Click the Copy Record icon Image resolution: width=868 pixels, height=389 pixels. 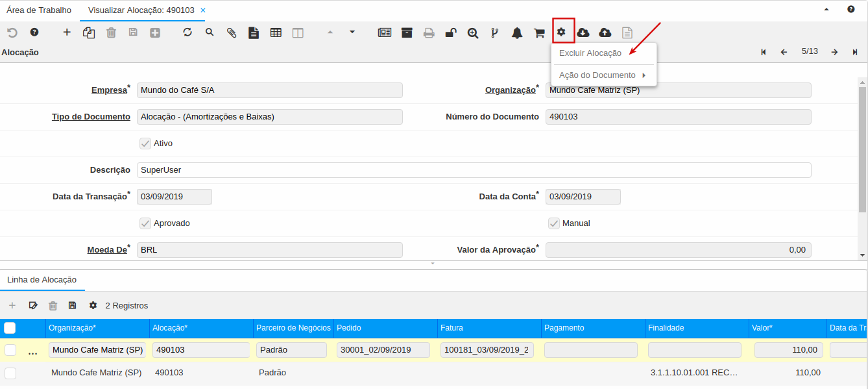click(x=89, y=32)
